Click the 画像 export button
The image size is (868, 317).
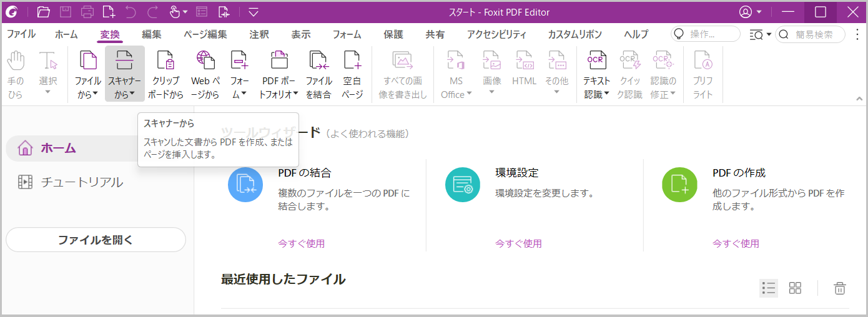(491, 75)
